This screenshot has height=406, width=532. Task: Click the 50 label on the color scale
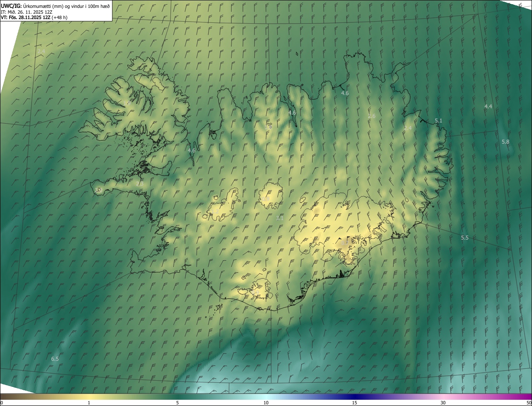tap(529, 403)
